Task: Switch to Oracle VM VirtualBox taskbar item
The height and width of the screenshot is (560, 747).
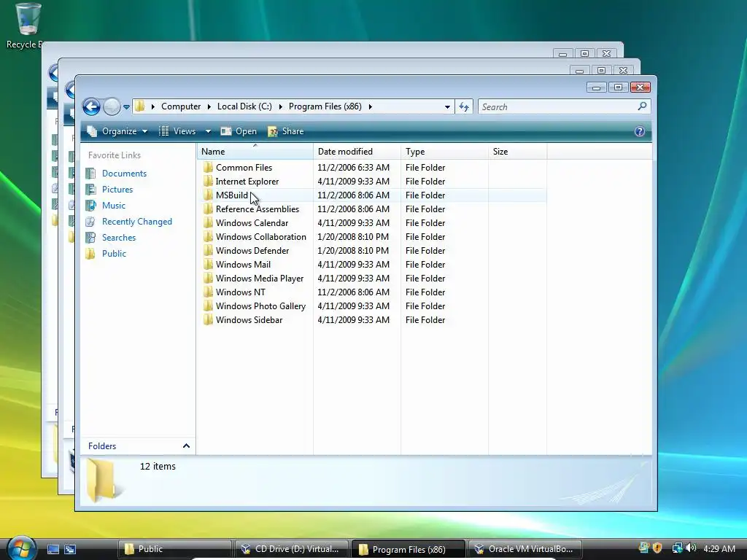Action: pos(525,549)
